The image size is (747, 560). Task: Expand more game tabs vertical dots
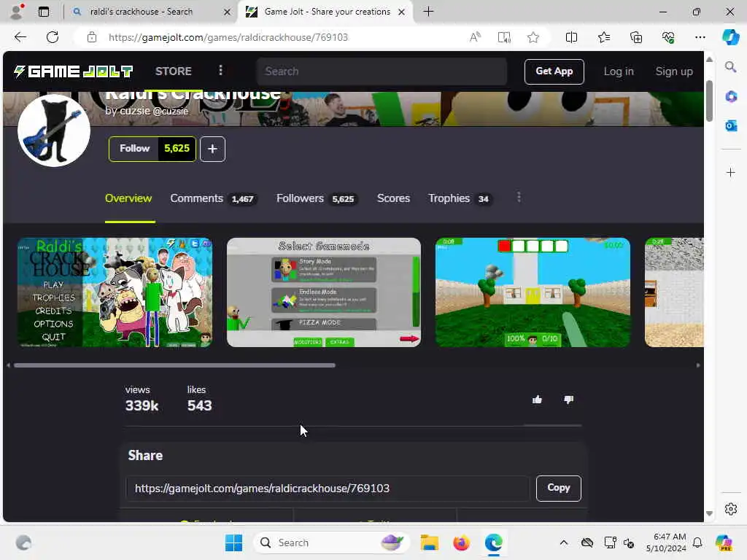coord(519,198)
